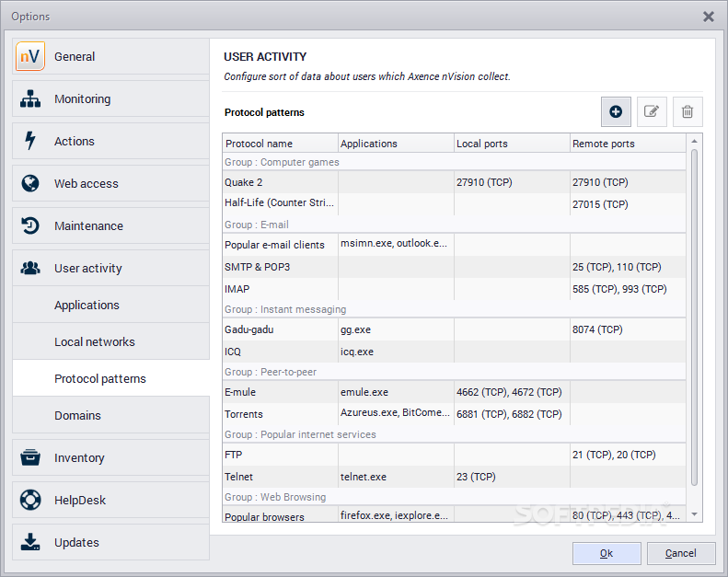Open the Maintenance section
Image resolution: width=728 pixels, height=577 pixels.
click(111, 225)
